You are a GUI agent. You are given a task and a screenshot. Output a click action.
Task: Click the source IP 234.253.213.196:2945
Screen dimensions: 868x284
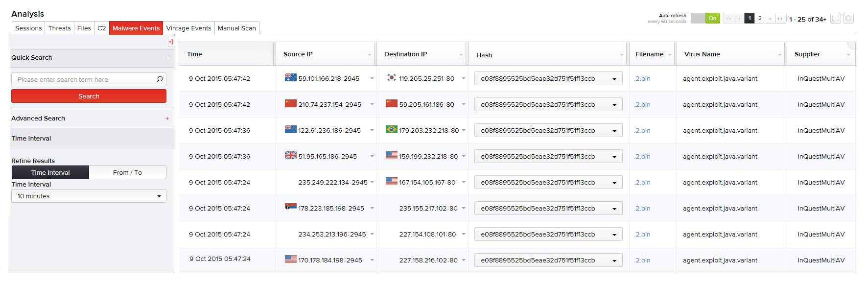click(332, 234)
